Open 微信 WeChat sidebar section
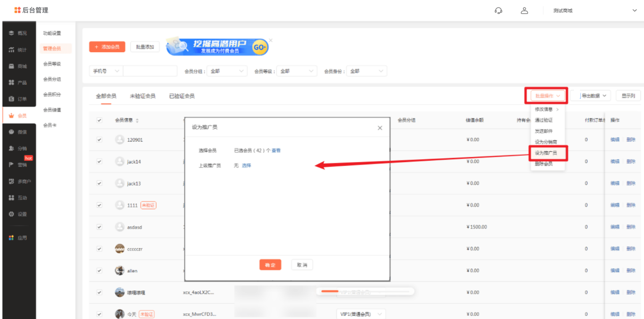The width and height of the screenshot is (644, 319). click(x=18, y=132)
